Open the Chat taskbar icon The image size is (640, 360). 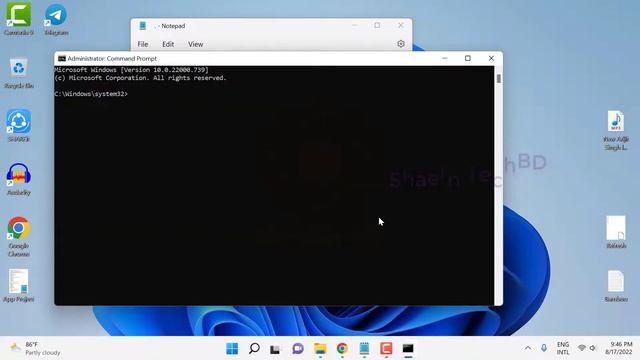tap(298, 348)
